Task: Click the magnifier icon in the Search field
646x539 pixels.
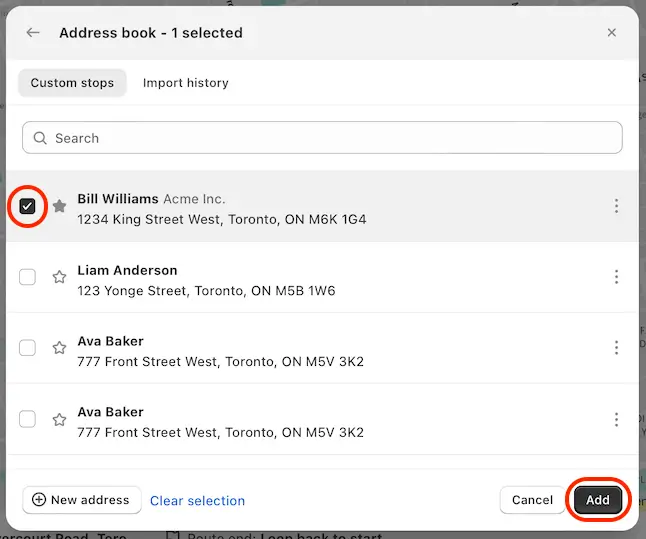Action: [40, 138]
